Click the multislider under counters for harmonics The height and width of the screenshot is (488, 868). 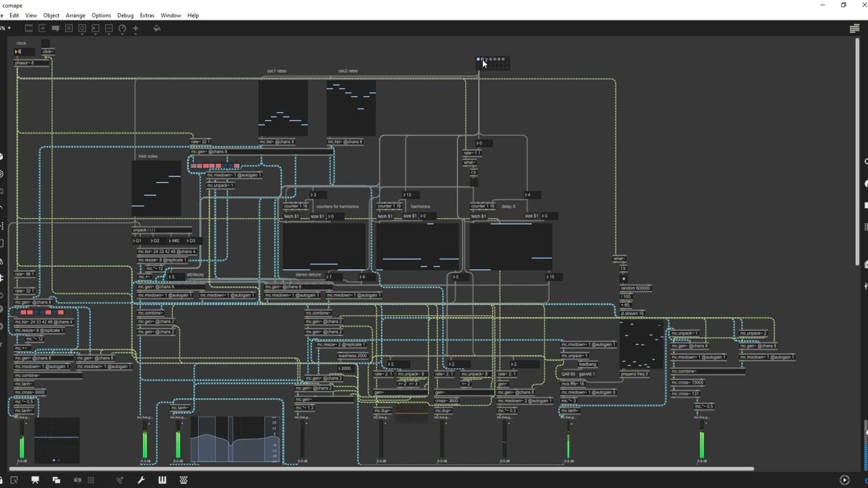click(x=324, y=247)
